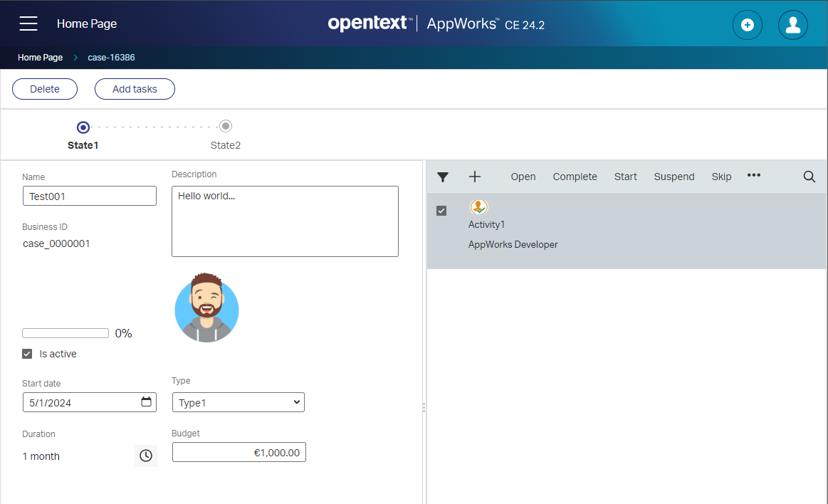Click the user profile avatar in the header
Screen dimensions: 828x504
tap(792, 25)
